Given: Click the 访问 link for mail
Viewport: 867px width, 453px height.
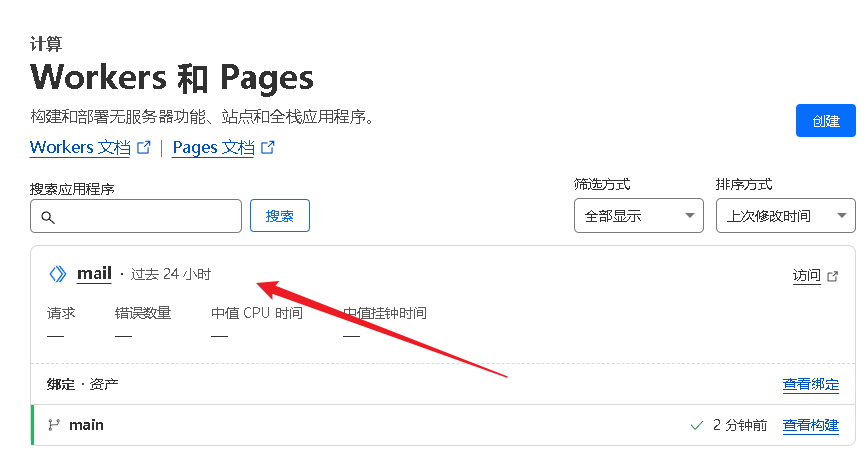Looking at the screenshot, I should [x=806, y=276].
